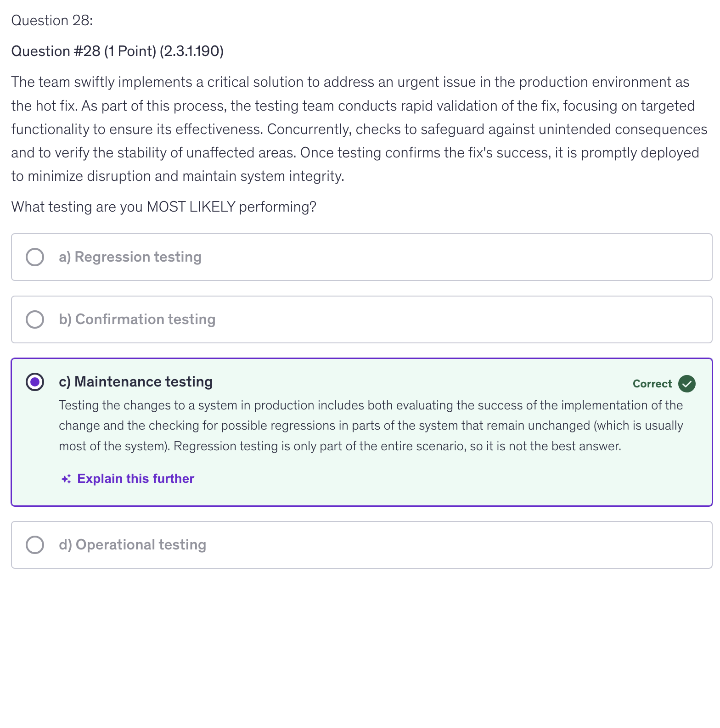720x728 pixels.
Task: Click the "Question #28 (1 Point)" title line
Action: click(x=117, y=51)
